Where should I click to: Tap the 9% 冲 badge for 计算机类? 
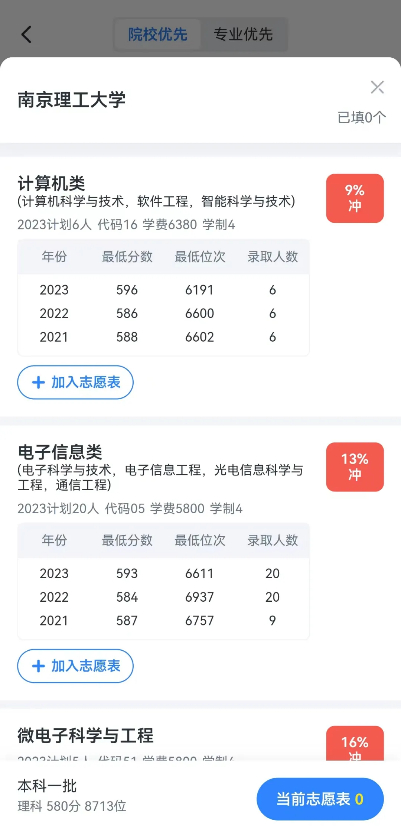click(x=354, y=198)
